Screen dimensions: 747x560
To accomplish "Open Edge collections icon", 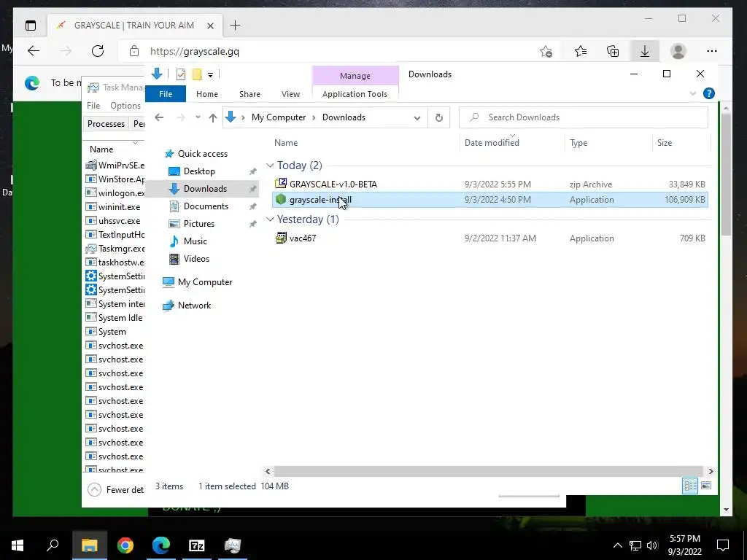I will pos(613,51).
